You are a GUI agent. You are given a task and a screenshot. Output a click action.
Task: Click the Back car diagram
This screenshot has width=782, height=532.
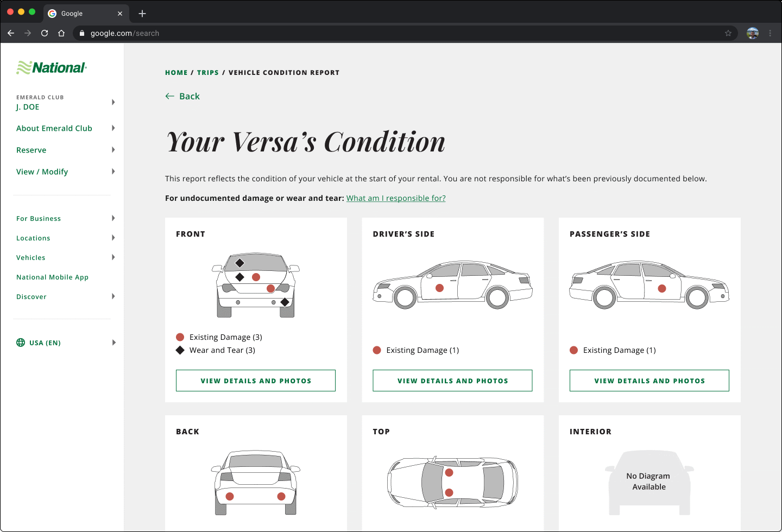(256, 483)
